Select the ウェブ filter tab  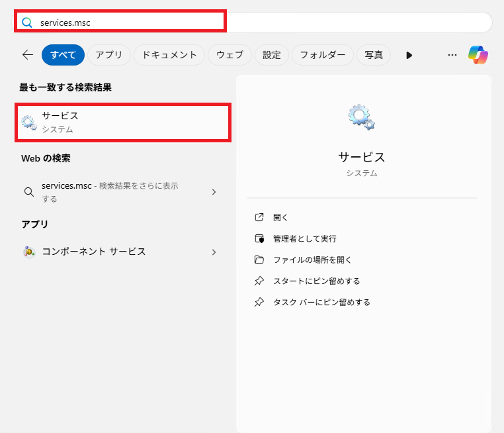tap(230, 55)
